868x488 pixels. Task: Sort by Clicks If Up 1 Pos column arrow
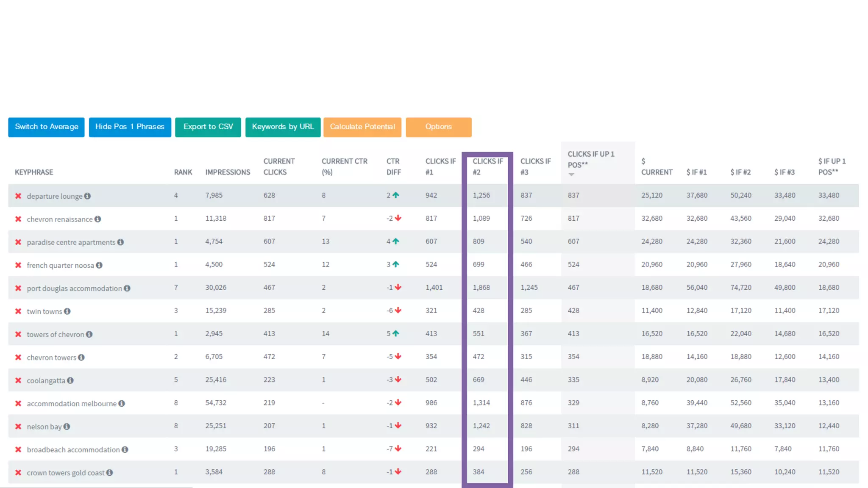pos(571,175)
